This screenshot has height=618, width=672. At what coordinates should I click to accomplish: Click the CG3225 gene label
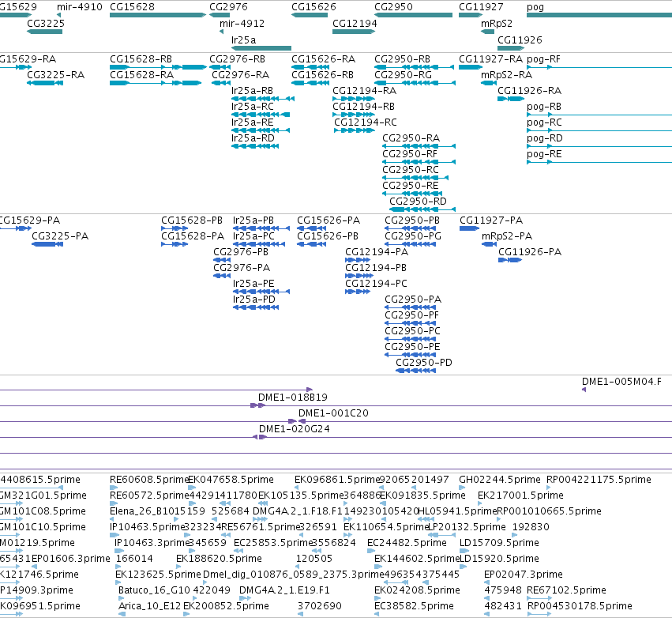point(46,24)
